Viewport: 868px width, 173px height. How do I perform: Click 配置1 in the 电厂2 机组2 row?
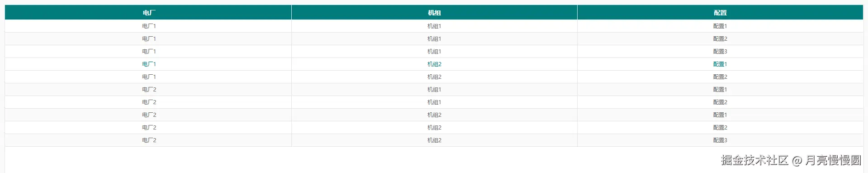pyautogui.click(x=720, y=115)
